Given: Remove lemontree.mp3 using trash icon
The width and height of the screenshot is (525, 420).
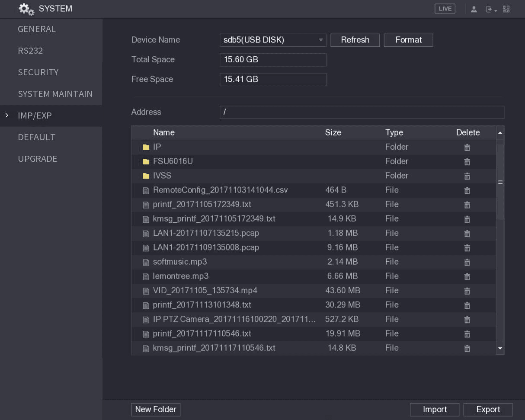Looking at the screenshot, I should point(467,276).
